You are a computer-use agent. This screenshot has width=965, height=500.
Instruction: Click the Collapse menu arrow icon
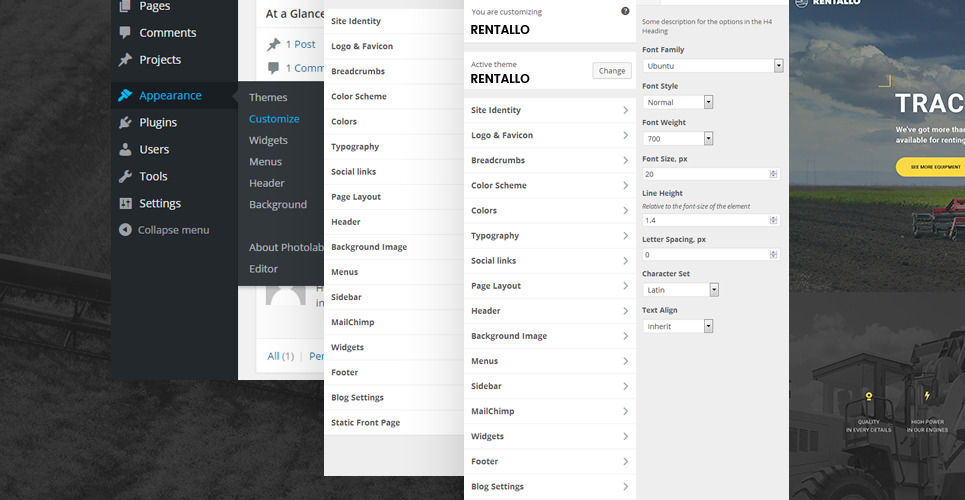point(125,230)
